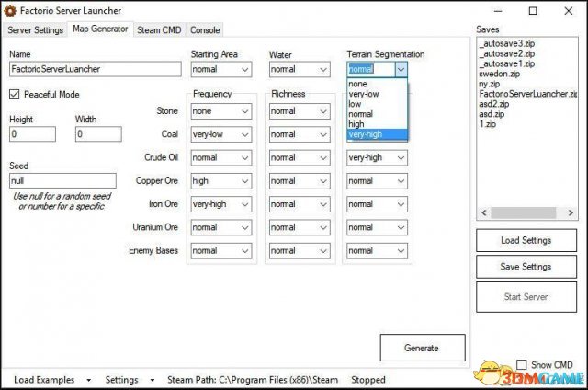This screenshot has width=588, height=390.
Task: Click the Save Settings button
Action: 526,267
